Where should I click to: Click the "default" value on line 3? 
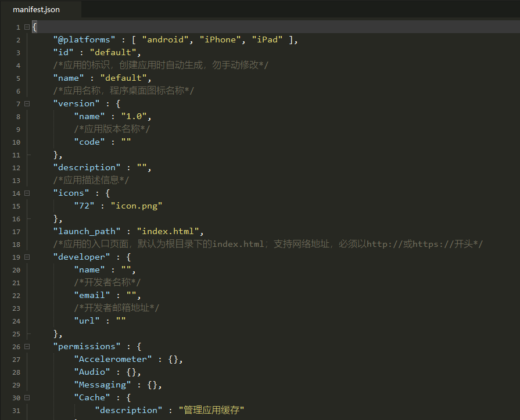pos(113,52)
